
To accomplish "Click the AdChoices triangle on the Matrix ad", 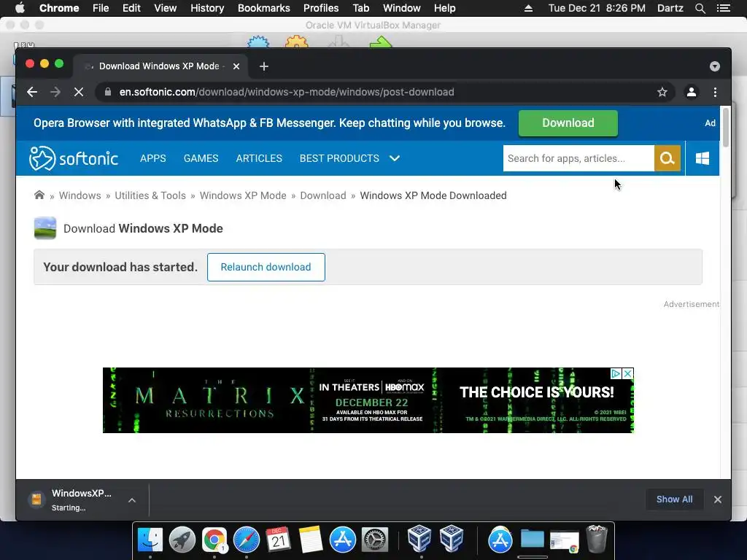I will point(616,373).
